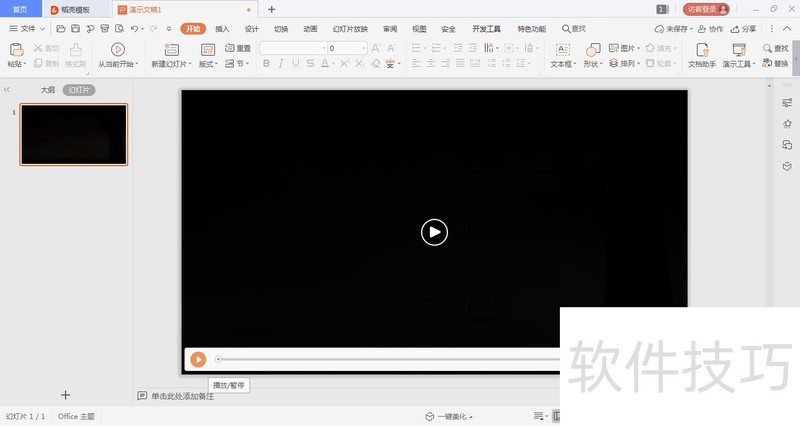
Task: Open the 动画 animation tab
Action: 310,29
